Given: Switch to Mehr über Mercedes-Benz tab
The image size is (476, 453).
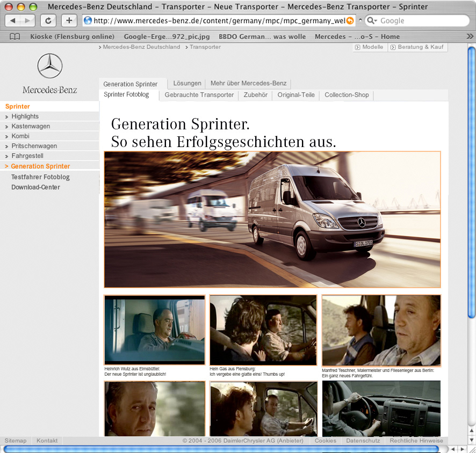Looking at the screenshot, I should point(248,83).
